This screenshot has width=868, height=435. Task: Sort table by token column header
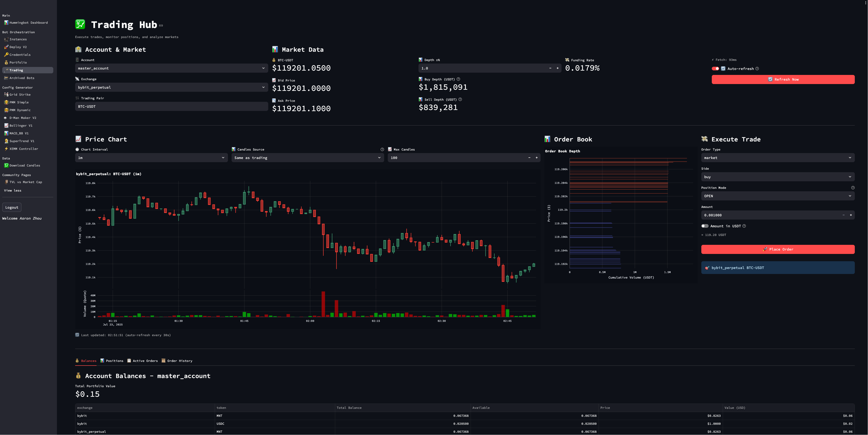click(275, 408)
